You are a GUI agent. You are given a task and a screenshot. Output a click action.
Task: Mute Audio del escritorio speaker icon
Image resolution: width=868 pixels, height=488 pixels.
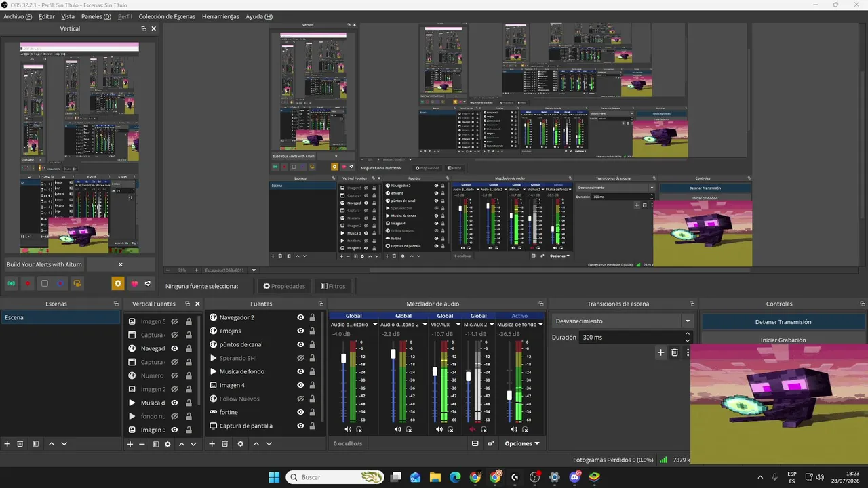[348, 430]
